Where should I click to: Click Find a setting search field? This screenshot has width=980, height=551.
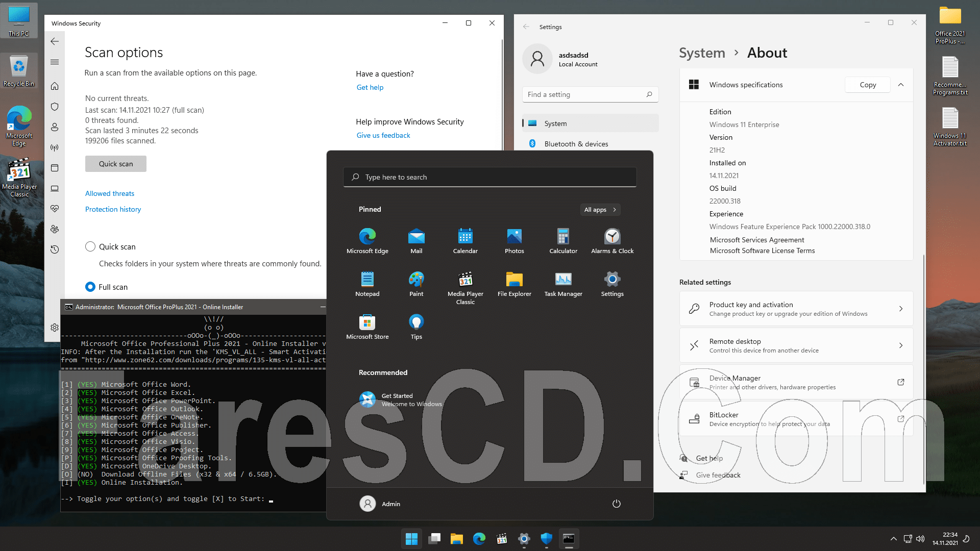coord(591,94)
